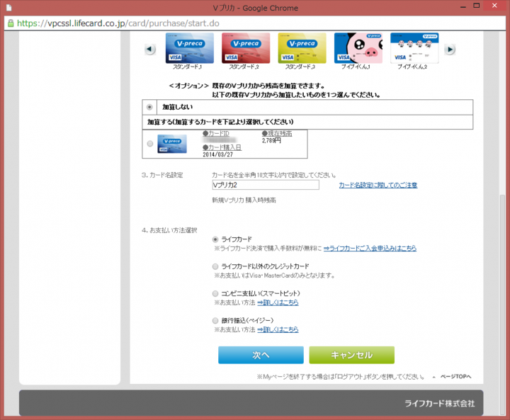Open the カード名設定に際してのご注意 link

coord(378,185)
